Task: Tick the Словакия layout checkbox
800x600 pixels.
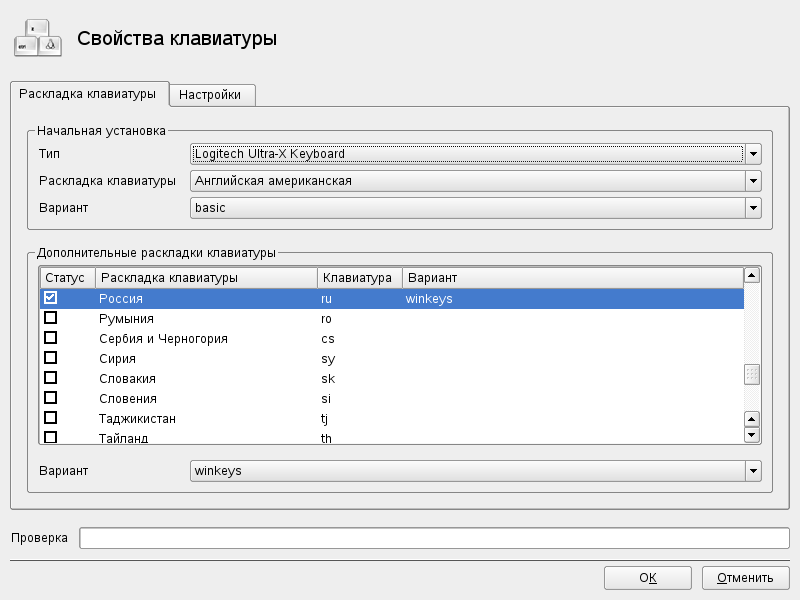Action: coord(51,378)
